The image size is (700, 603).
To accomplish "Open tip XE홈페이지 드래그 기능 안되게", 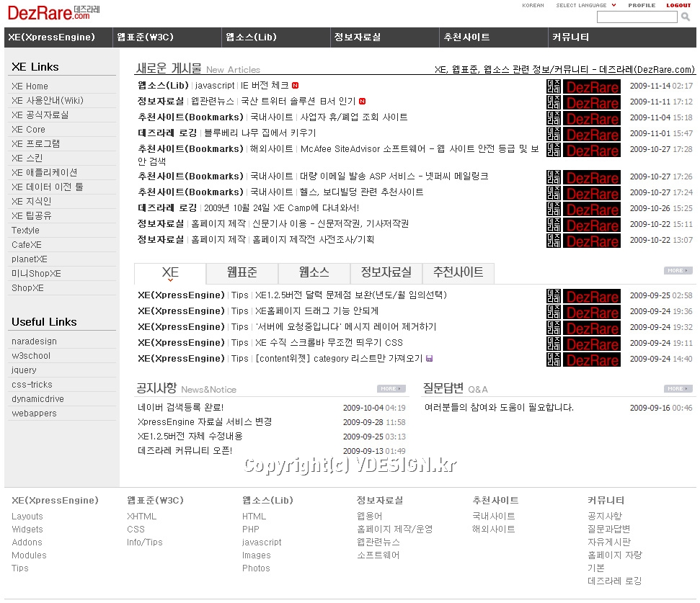I will 317,311.
